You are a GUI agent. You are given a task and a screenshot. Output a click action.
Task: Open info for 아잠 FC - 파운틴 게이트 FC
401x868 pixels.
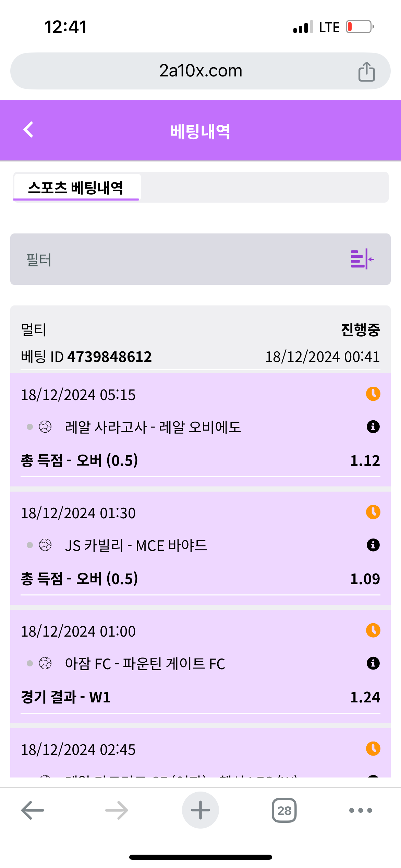coord(373,663)
